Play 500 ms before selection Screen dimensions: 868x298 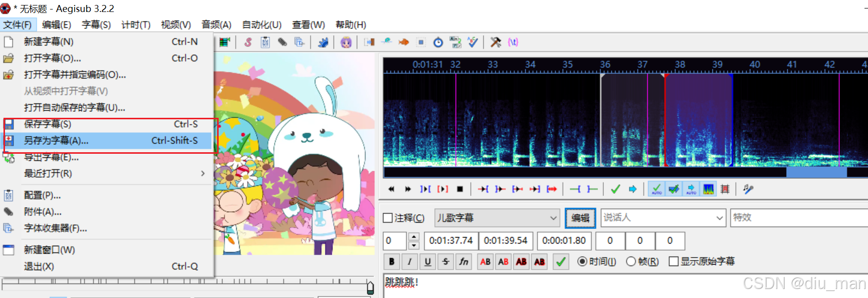pyautogui.click(x=483, y=189)
